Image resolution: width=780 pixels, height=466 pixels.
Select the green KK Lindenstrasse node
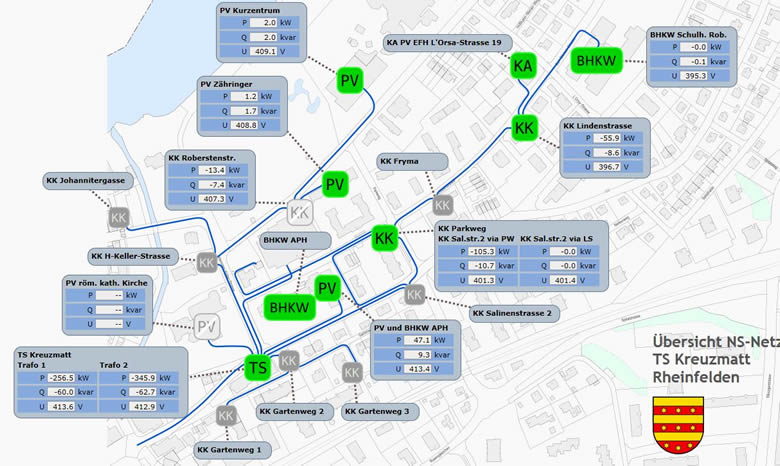[524, 128]
